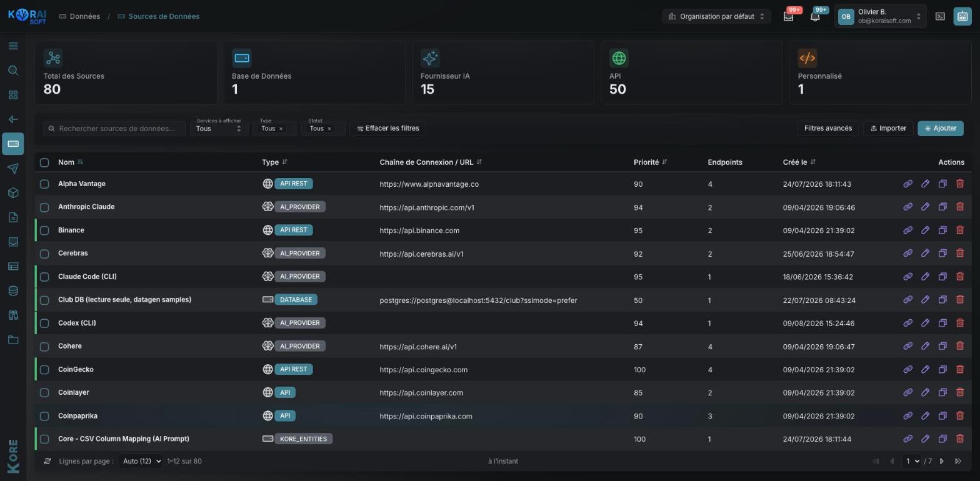
Task: Filter by the API card
Action: pos(692,72)
